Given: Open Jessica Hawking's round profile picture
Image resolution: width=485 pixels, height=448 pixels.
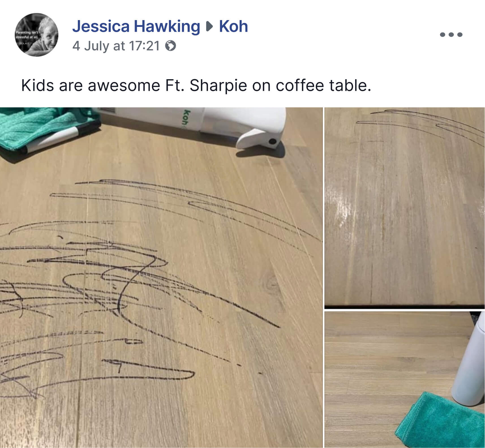Looking at the screenshot, I should 37,35.
